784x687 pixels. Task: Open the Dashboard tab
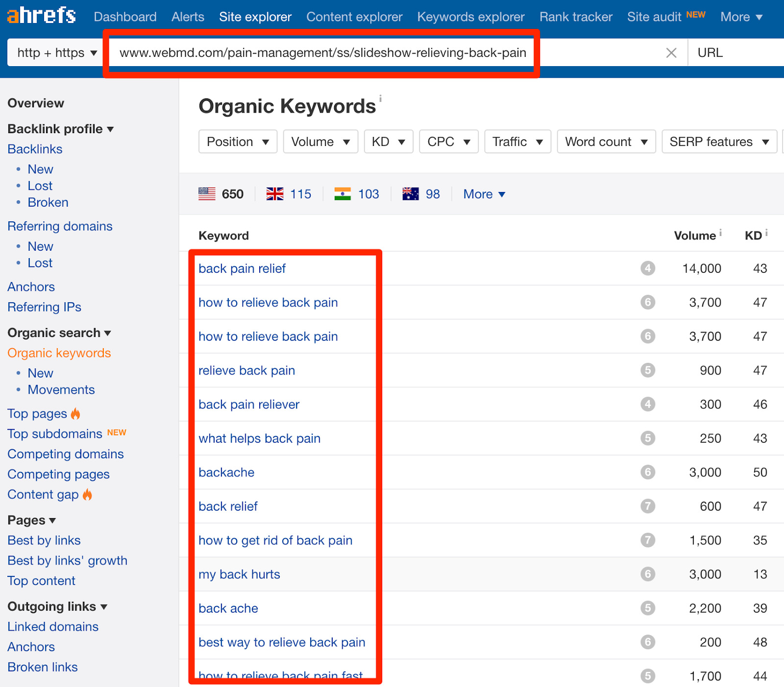tap(125, 17)
